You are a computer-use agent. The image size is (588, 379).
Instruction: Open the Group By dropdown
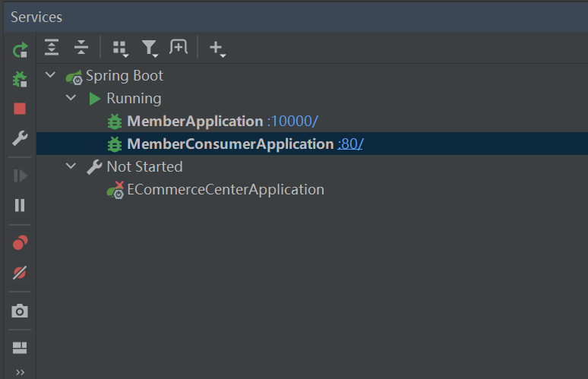point(119,48)
